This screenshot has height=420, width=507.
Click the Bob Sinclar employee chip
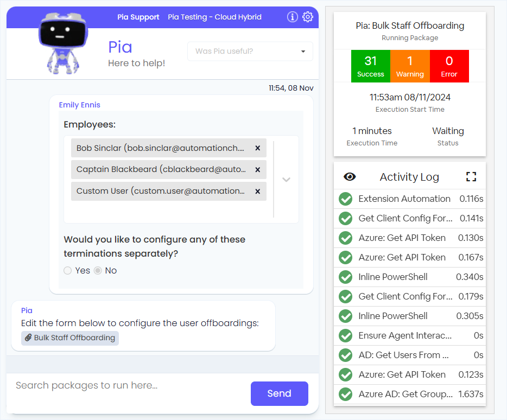coord(169,148)
